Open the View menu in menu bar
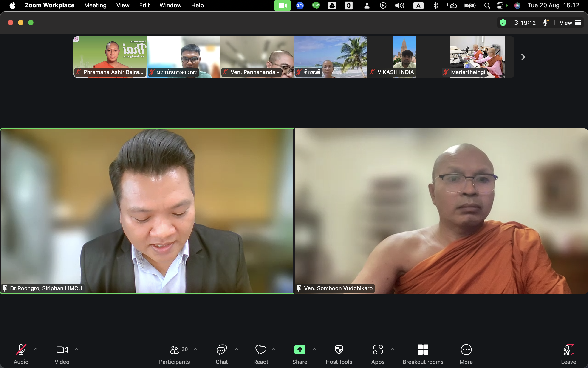 point(123,5)
